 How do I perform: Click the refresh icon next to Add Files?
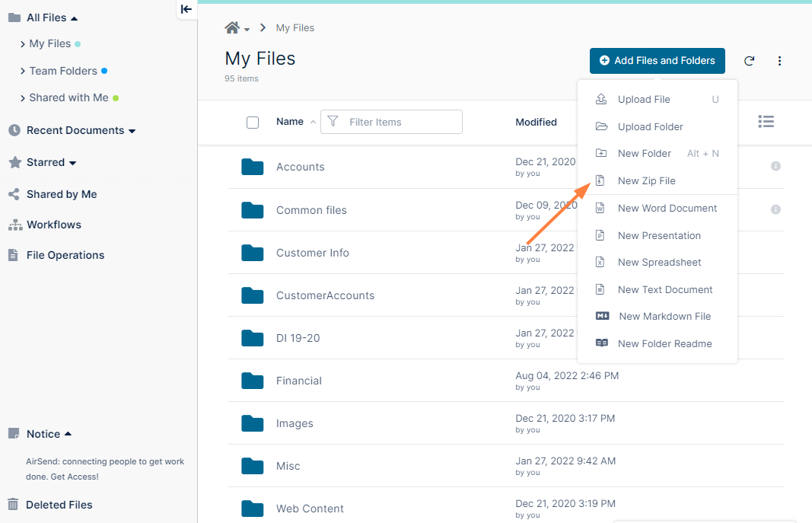point(749,61)
